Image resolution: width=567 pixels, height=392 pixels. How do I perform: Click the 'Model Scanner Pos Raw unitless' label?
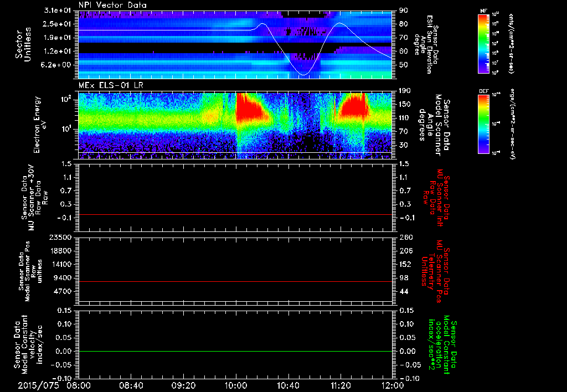tap(30, 271)
